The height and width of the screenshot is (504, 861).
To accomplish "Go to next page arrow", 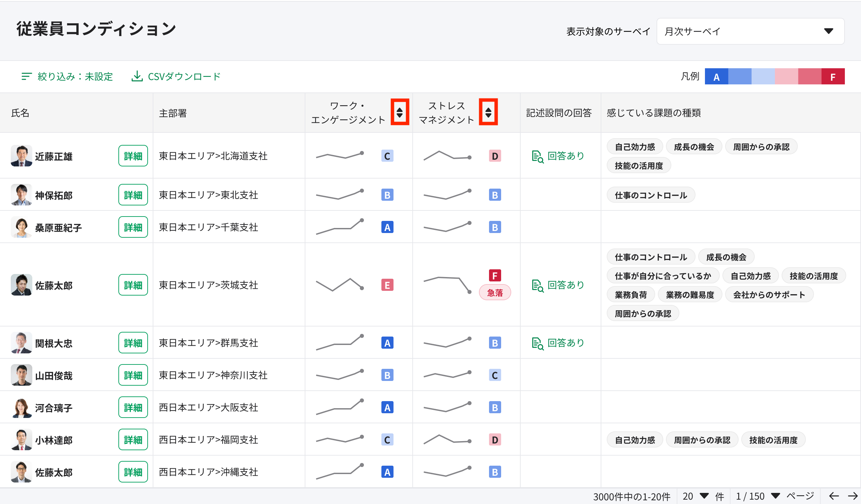I will [853, 496].
